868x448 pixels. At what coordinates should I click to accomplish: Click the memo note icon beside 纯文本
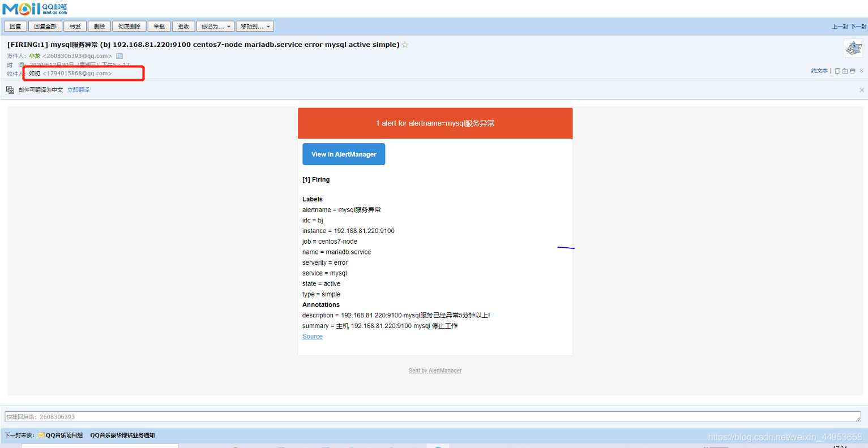837,71
